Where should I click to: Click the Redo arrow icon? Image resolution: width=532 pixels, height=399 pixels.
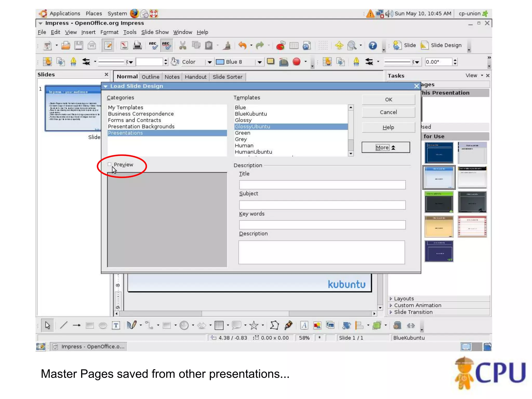point(260,45)
